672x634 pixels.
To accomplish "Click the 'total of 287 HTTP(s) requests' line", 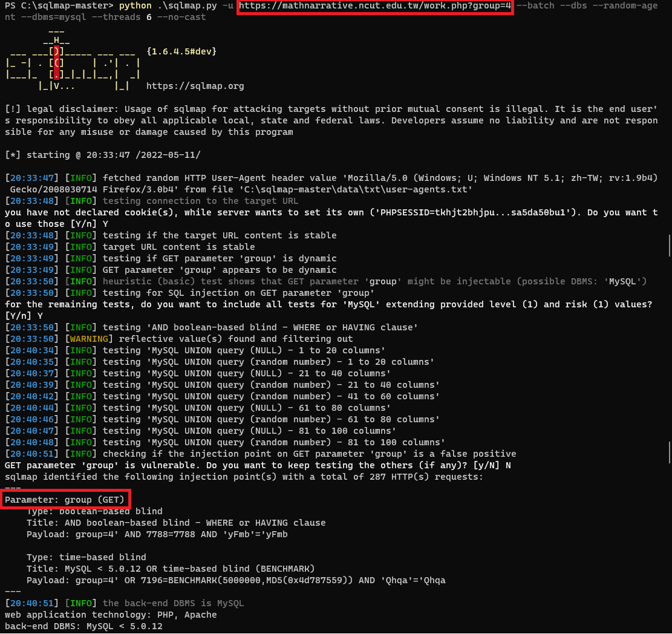I will point(244,477).
